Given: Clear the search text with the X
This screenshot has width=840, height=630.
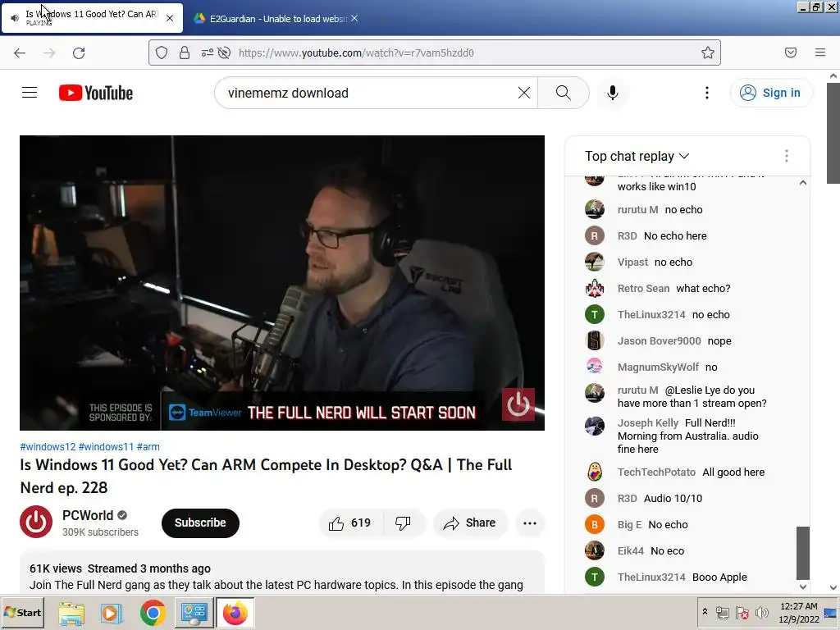Looking at the screenshot, I should (524, 93).
